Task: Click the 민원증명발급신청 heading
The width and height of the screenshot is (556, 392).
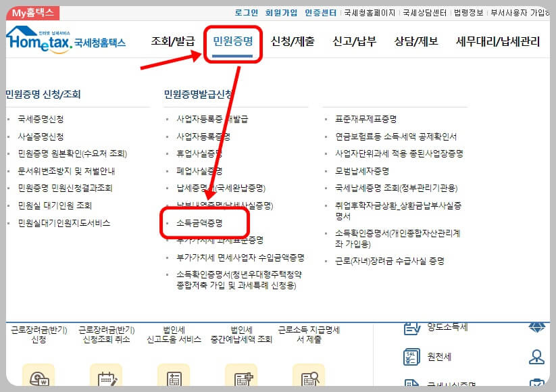Action: (198, 95)
